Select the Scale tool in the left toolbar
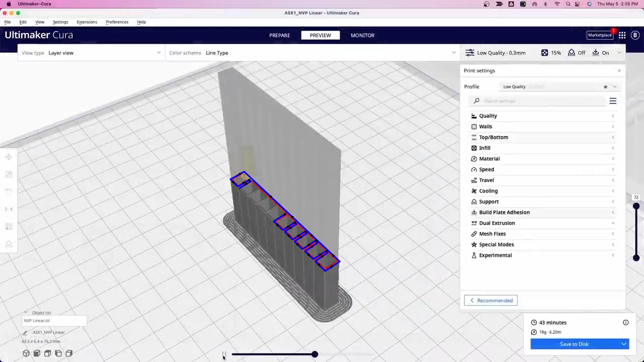644x362 pixels. point(8,174)
